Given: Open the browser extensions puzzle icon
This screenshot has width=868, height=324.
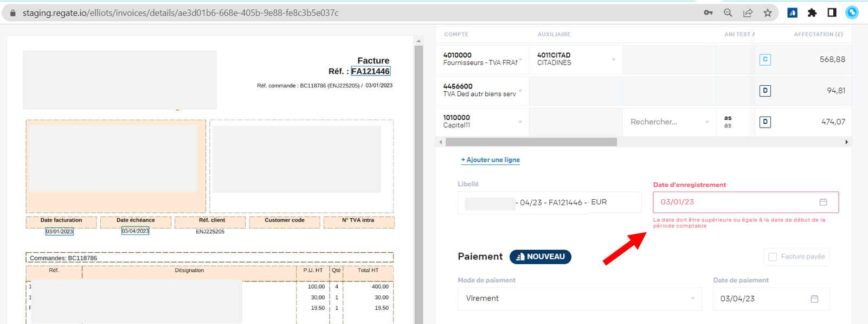Looking at the screenshot, I should pos(812,12).
